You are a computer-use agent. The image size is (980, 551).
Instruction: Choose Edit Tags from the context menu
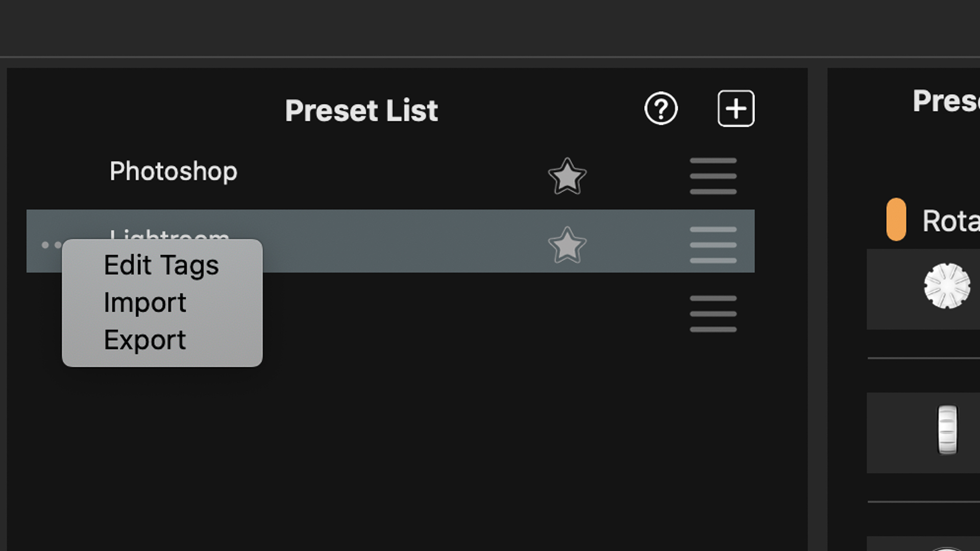click(161, 265)
